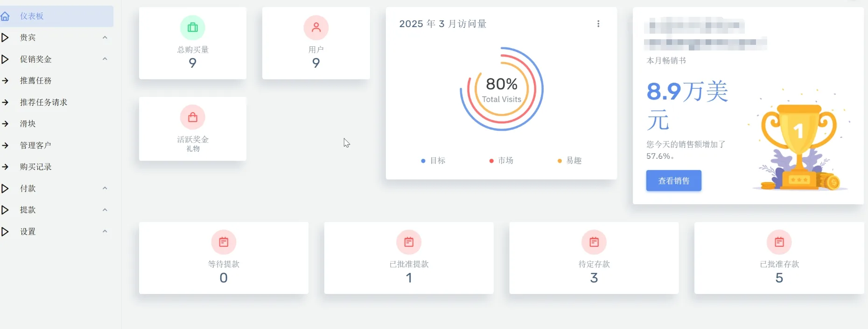Toggle the 目标 legend item
The height and width of the screenshot is (329, 868).
[433, 160]
